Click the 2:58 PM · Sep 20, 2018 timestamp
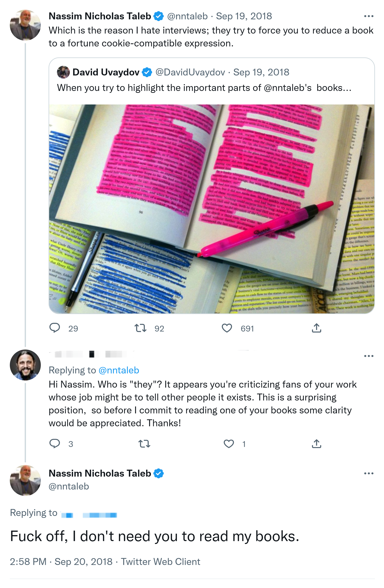The height and width of the screenshot is (588, 384). tap(61, 562)
